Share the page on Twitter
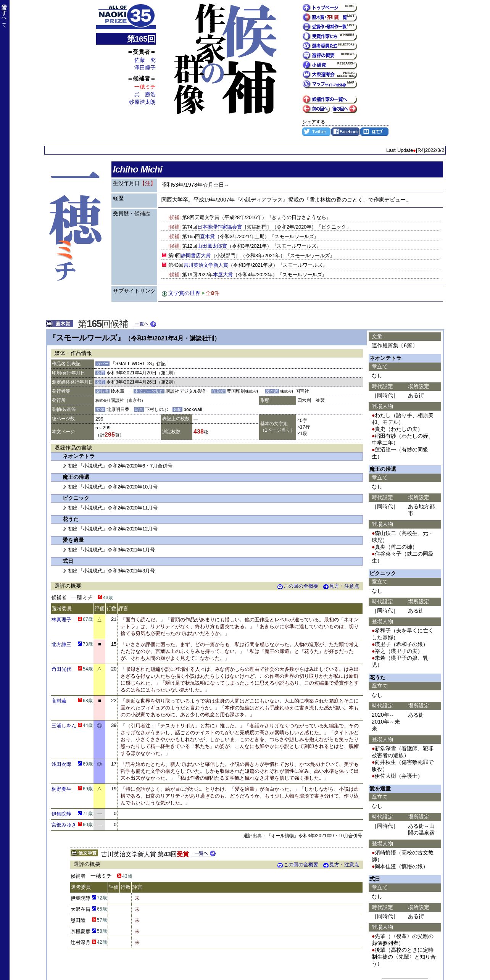This screenshot has height=980, width=490. [x=316, y=132]
